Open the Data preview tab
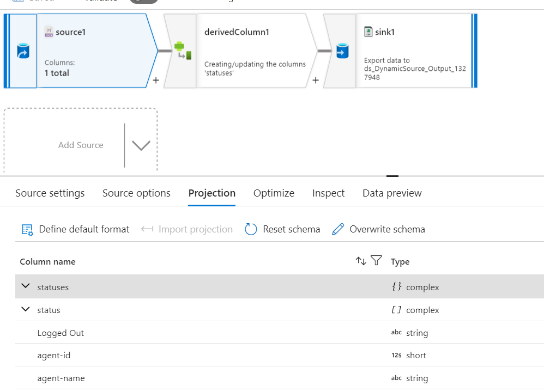The image size is (544, 392). (392, 193)
